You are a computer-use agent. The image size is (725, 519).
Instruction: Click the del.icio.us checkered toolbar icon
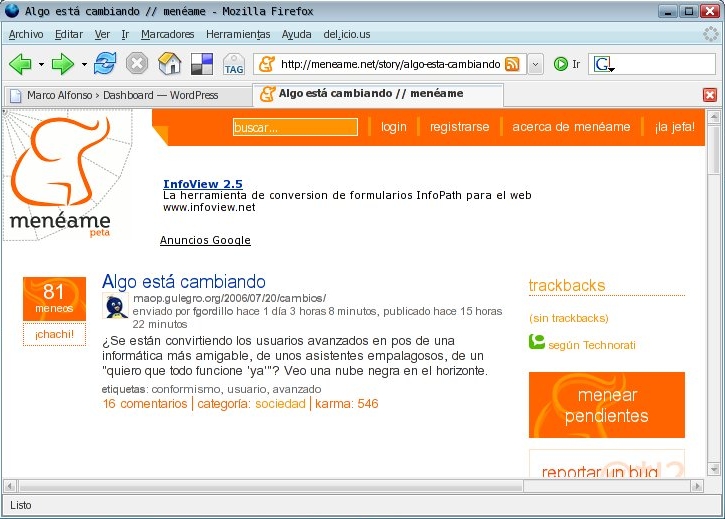(x=202, y=64)
